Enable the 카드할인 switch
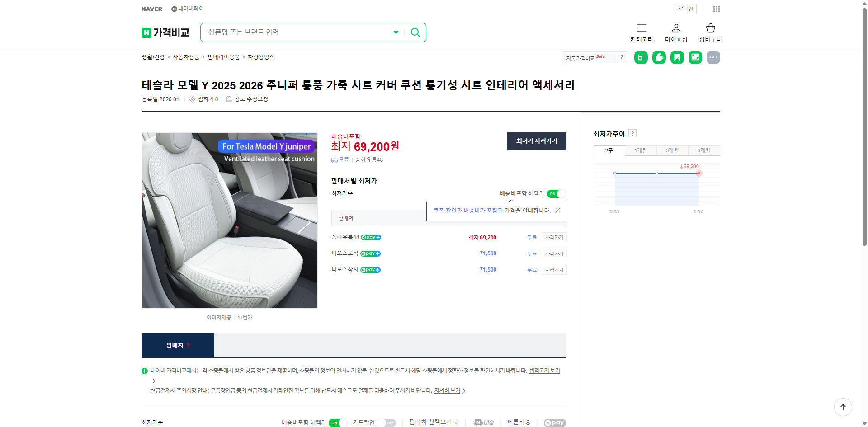The width and height of the screenshot is (868, 427). point(387,422)
